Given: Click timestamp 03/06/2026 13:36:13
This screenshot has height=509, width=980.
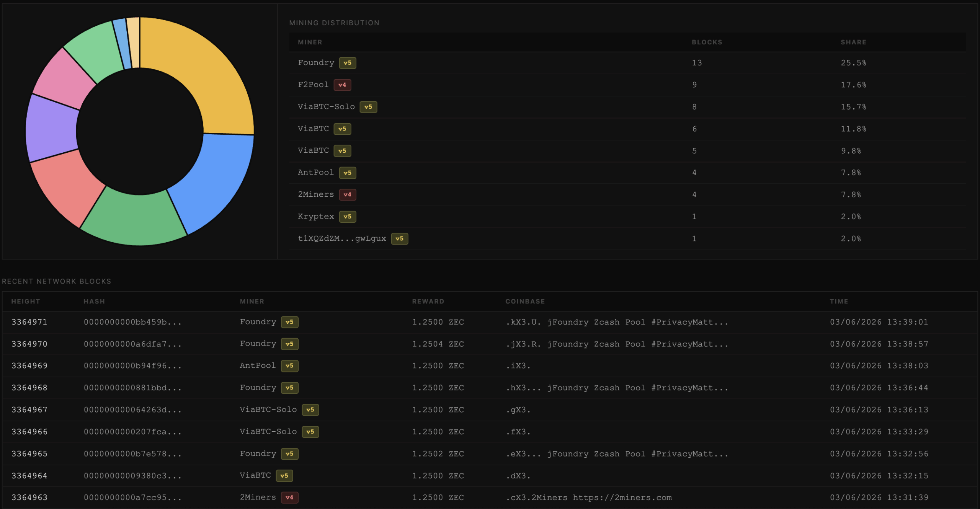Looking at the screenshot, I should click(879, 410).
